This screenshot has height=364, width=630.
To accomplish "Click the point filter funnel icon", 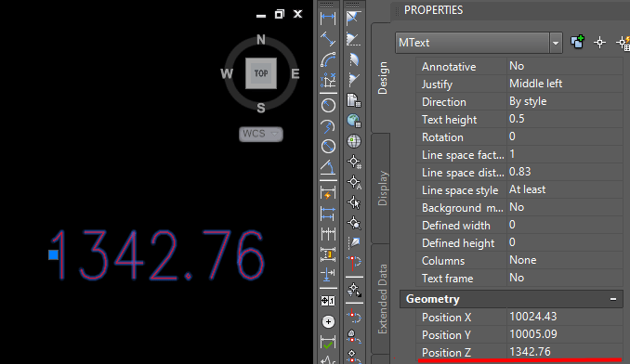I will pos(354,289).
